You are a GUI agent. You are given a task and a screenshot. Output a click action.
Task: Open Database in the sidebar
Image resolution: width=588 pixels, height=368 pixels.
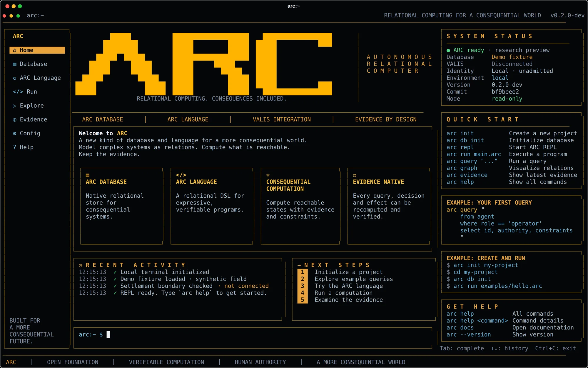pos(37,64)
